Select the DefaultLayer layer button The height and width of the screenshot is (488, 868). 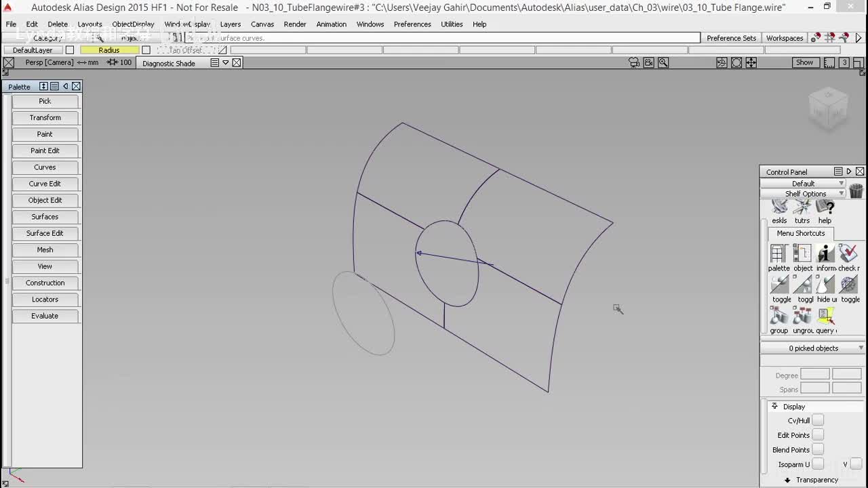[x=33, y=50]
